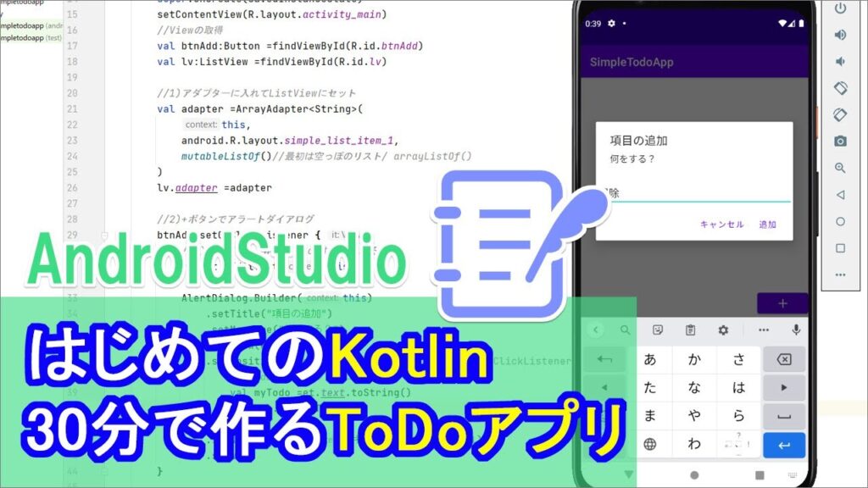Tap the phone status bar settings gear

point(611,23)
